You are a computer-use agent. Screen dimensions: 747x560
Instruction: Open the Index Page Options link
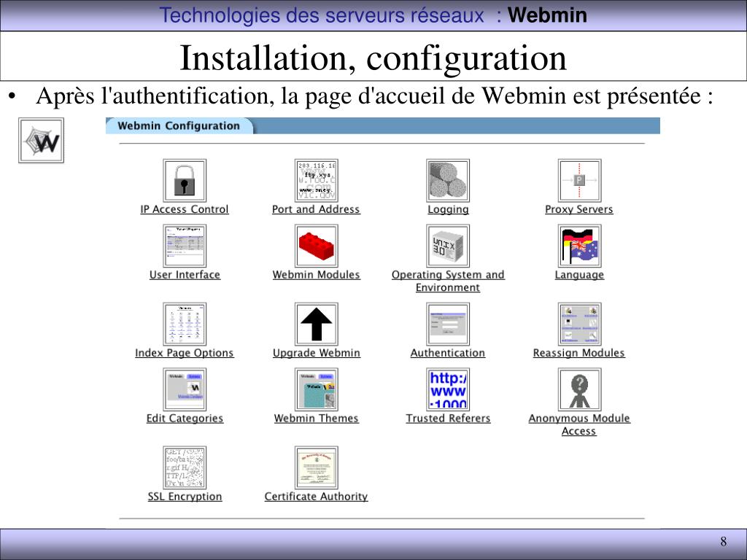(185, 353)
